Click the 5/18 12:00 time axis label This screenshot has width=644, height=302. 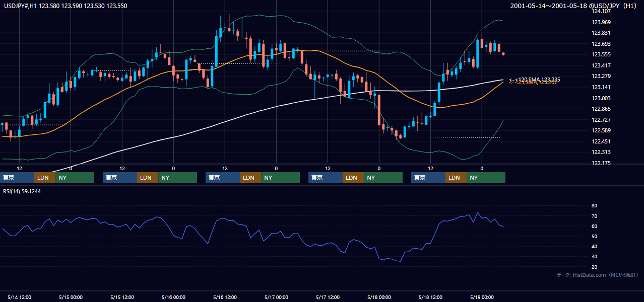431,297
